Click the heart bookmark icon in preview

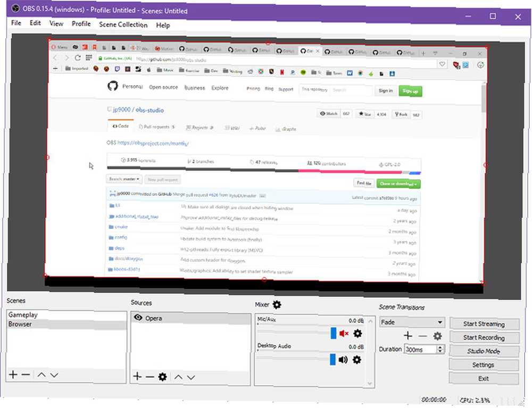(x=442, y=64)
